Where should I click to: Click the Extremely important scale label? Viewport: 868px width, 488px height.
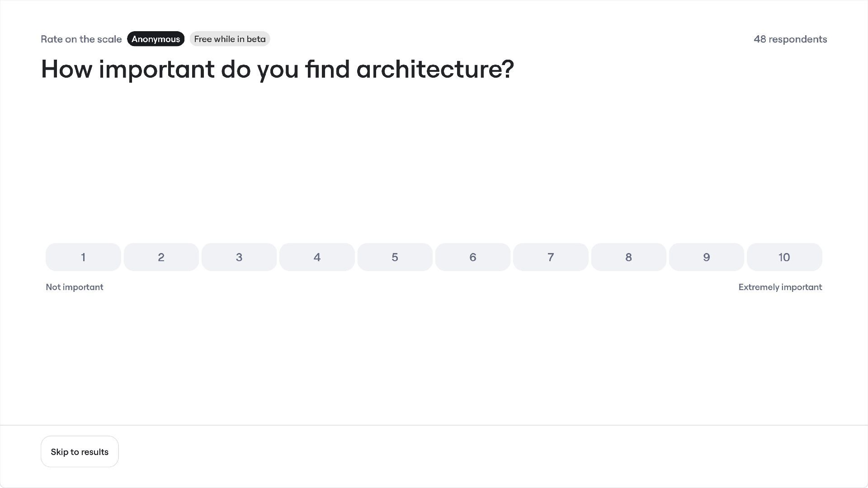coord(780,287)
